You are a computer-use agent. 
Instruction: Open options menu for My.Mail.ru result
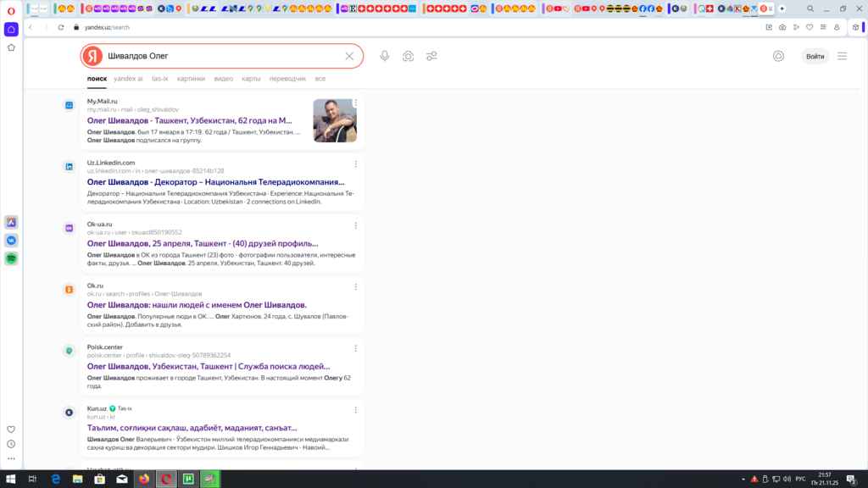coord(355,103)
